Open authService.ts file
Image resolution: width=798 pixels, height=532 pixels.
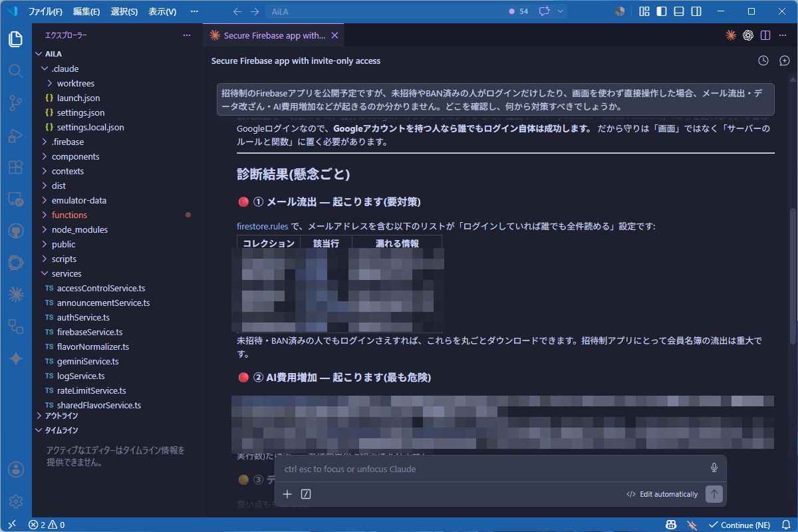tap(83, 317)
